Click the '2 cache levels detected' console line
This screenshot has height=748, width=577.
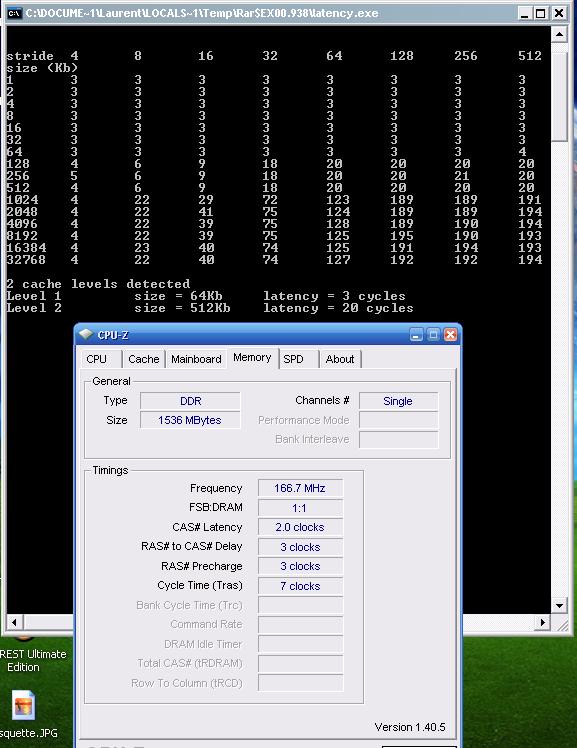pyautogui.click(x=98, y=284)
